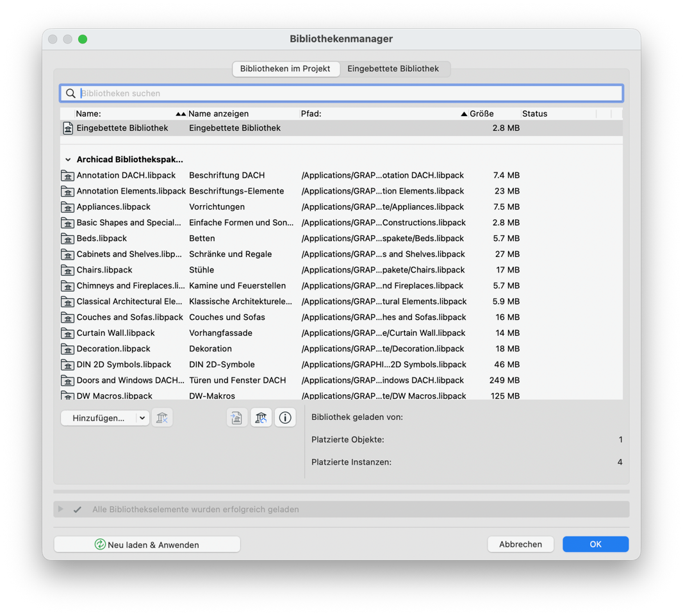
Task: Click the remove library icon
Action: coord(163,417)
